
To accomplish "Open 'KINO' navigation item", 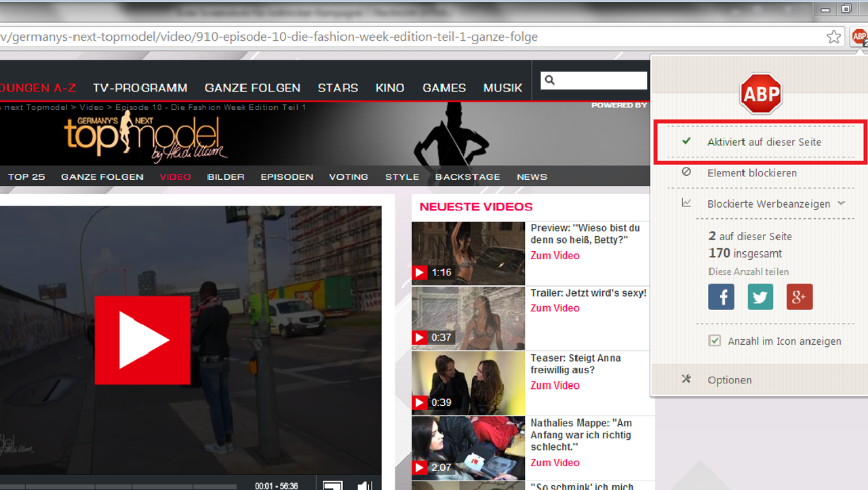I will (390, 88).
